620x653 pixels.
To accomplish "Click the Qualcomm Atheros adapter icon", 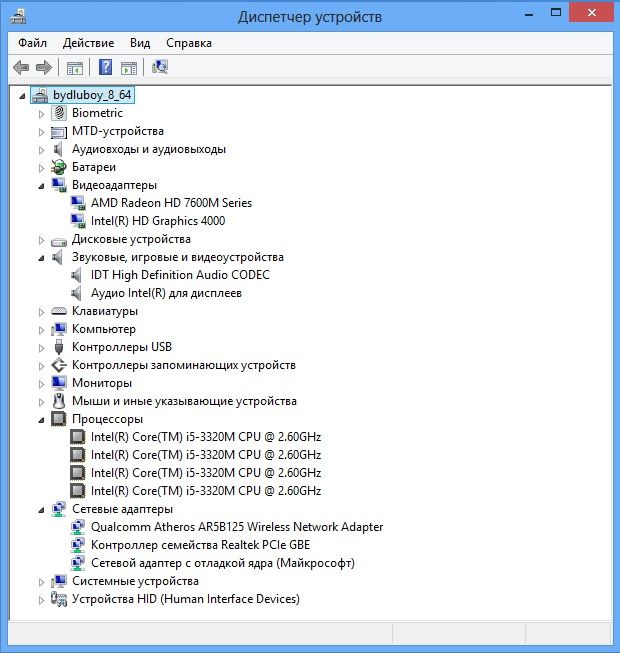I will 78,527.
